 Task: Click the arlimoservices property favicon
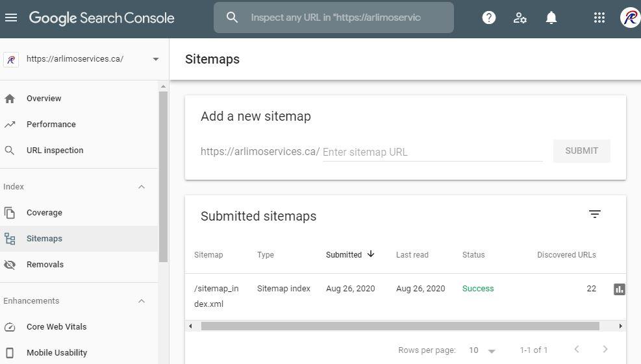point(11,60)
